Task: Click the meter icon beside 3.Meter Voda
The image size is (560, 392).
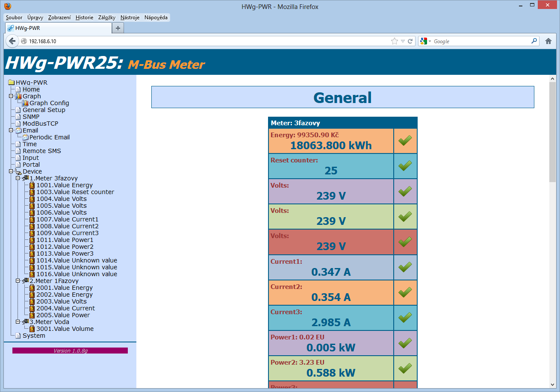Action: [x=25, y=322]
